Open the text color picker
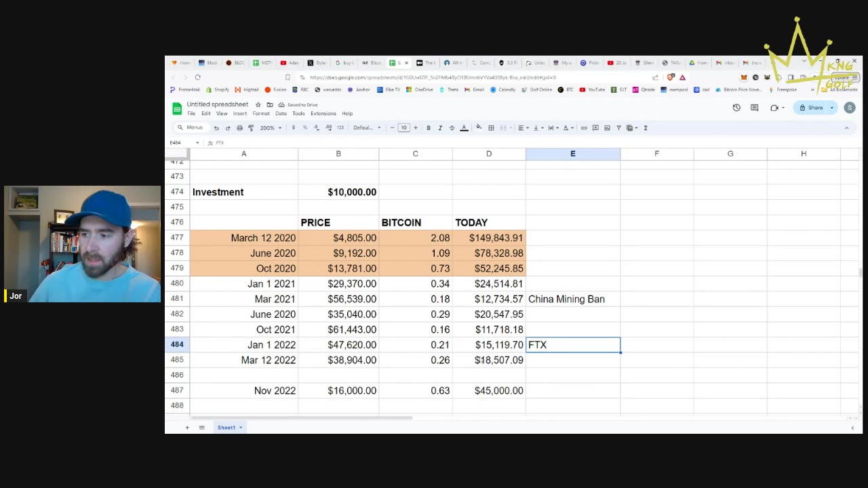Screen dimensions: 868x488 464,127
